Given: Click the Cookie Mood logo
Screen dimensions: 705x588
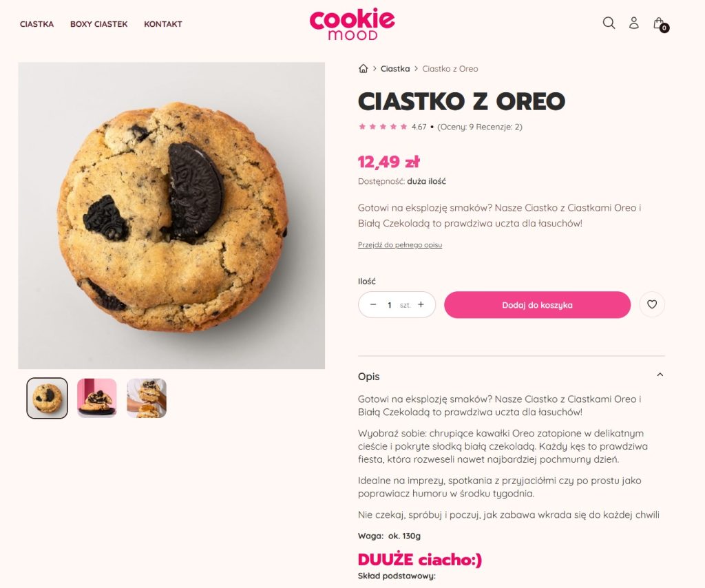Looking at the screenshot, I should tap(352, 24).
